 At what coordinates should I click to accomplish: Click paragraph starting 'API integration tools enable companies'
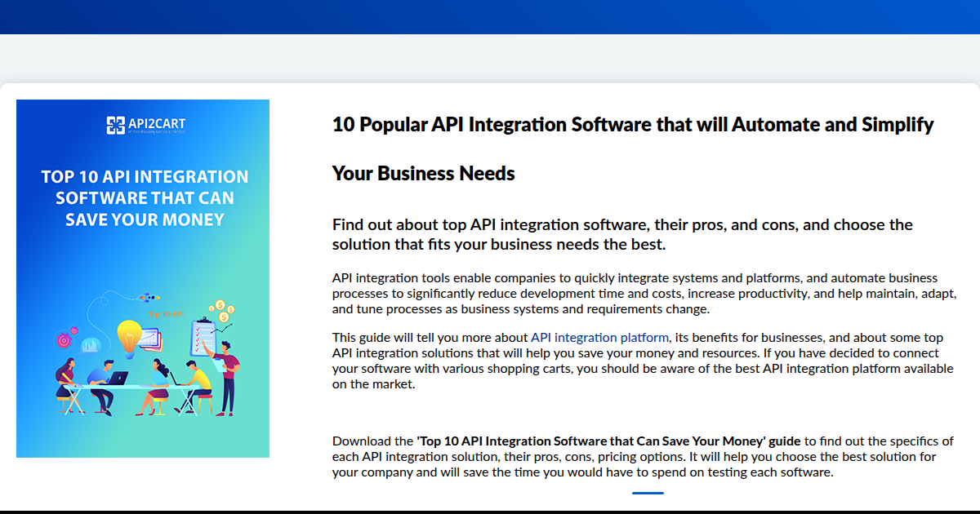[644, 294]
